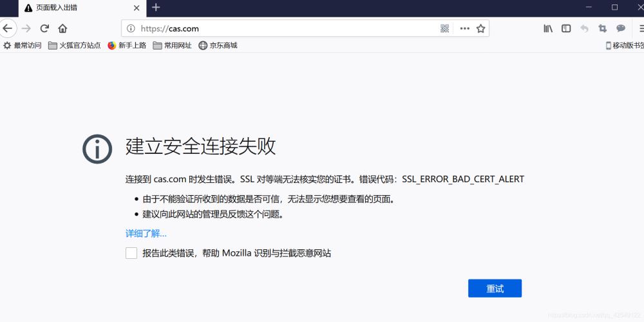Screen dimensions: 644x322
Task: Click the 重试 retry button
Action: point(495,289)
